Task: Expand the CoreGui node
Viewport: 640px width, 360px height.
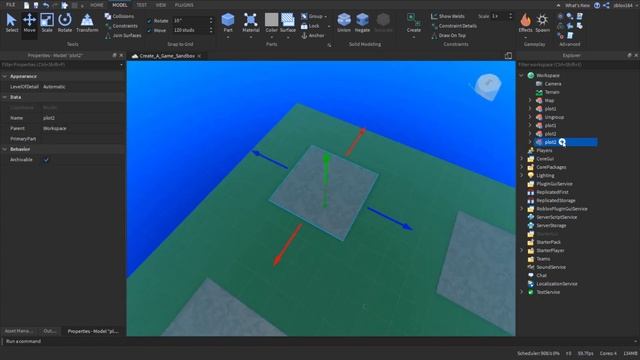Action: 521,159
